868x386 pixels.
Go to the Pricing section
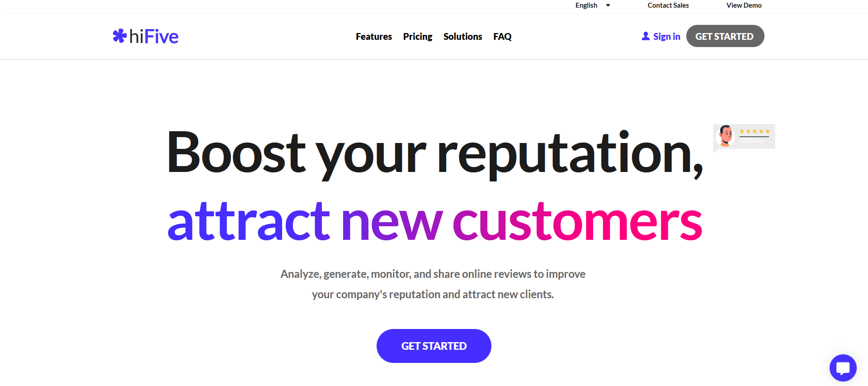417,36
